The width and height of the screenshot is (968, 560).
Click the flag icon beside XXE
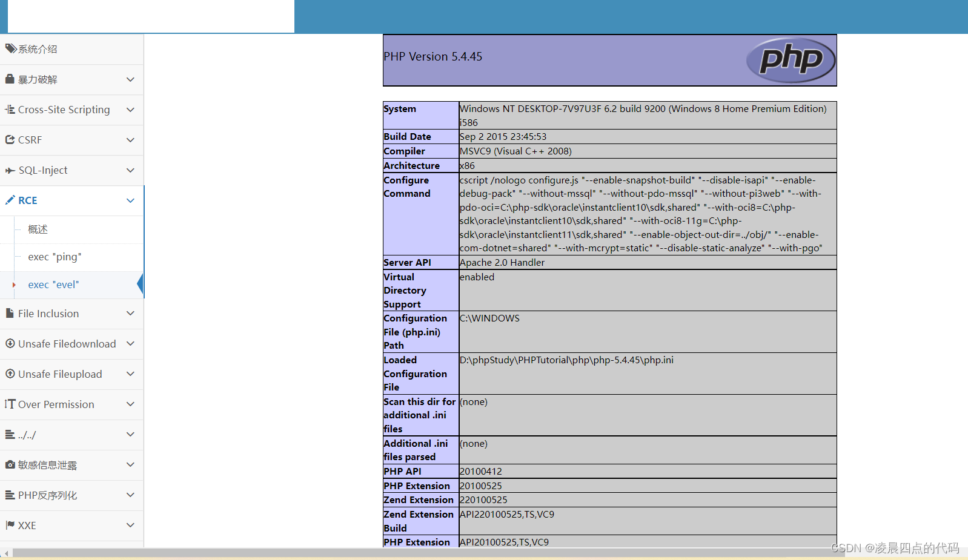click(x=10, y=525)
